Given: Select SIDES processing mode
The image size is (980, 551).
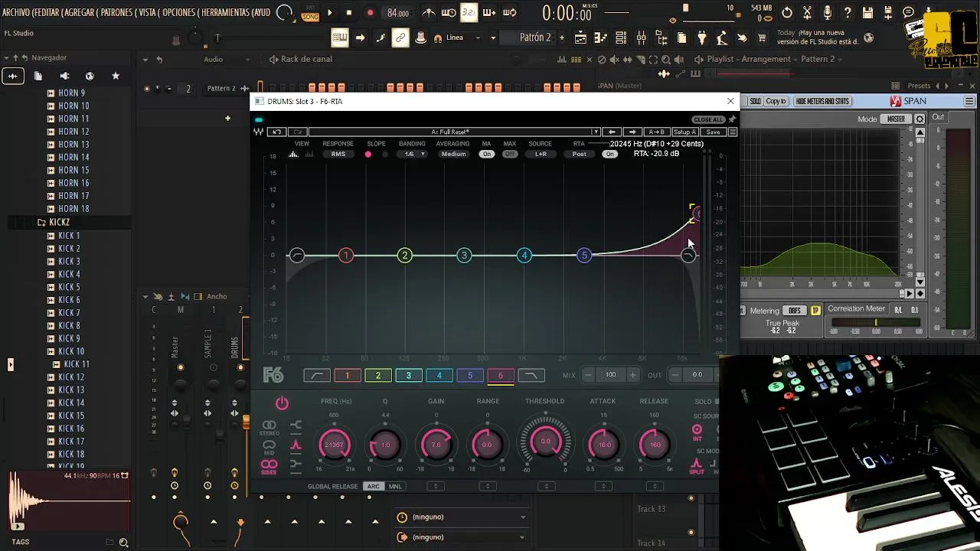Looking at the screenshot, I should click(269, 466).
